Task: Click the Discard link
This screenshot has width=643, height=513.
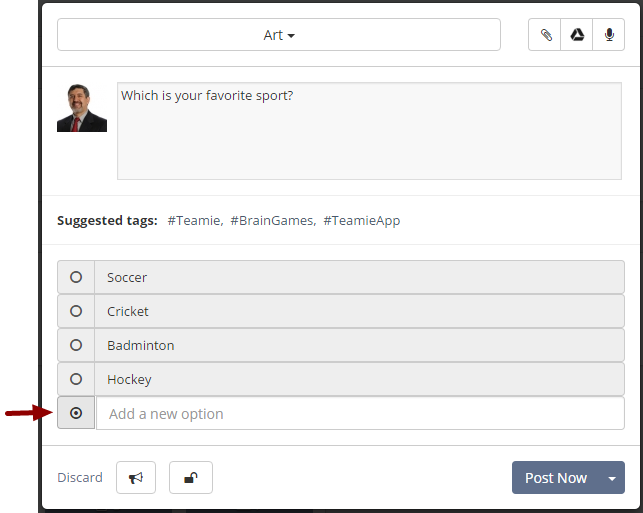Action: coord(80,478)
